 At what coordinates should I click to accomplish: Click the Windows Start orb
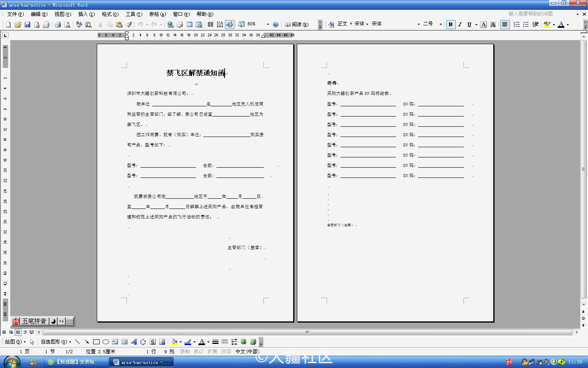coord(12,362)
